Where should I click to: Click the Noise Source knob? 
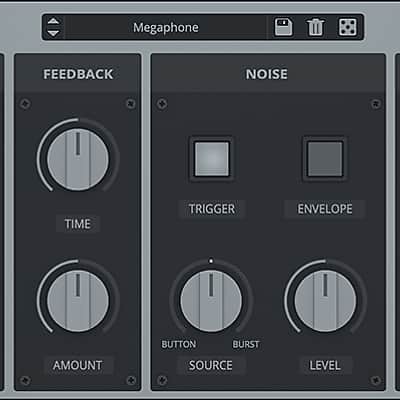(211, 301)
